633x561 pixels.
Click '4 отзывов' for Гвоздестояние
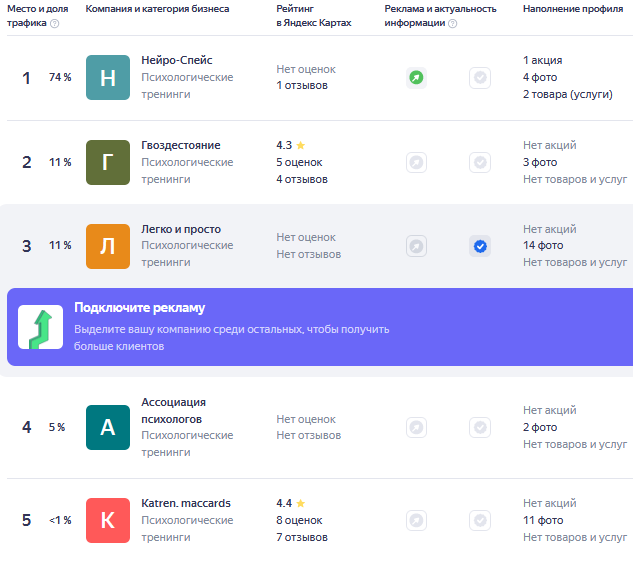point(302,179)
